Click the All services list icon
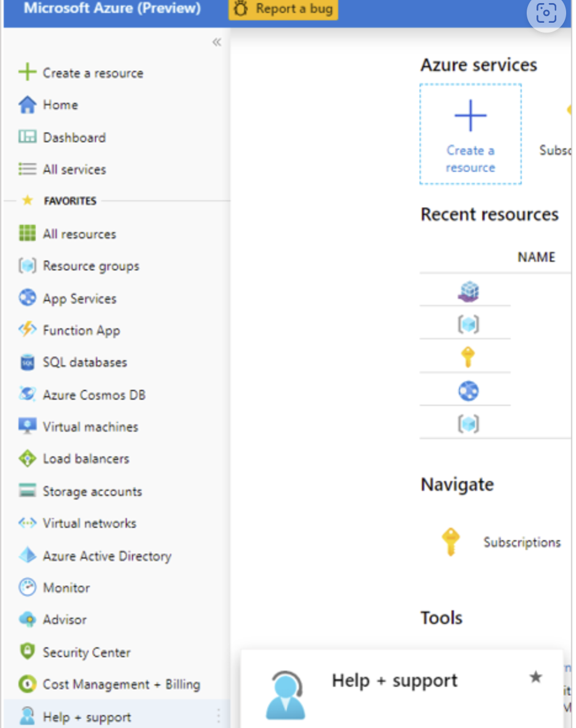 coord(27,169)
